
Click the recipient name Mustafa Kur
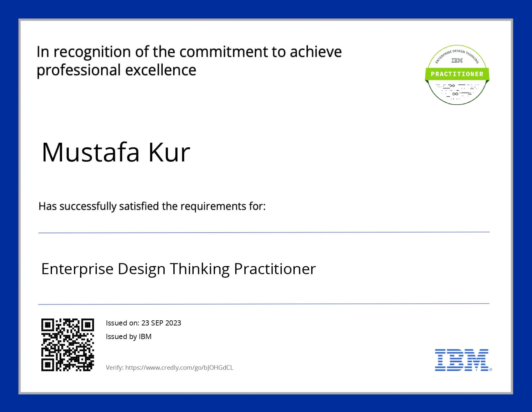coord(116,152)
